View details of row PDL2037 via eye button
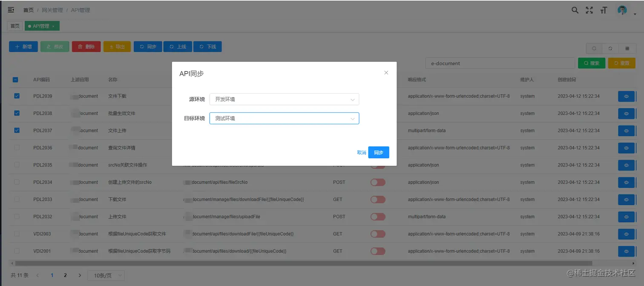 626,131
